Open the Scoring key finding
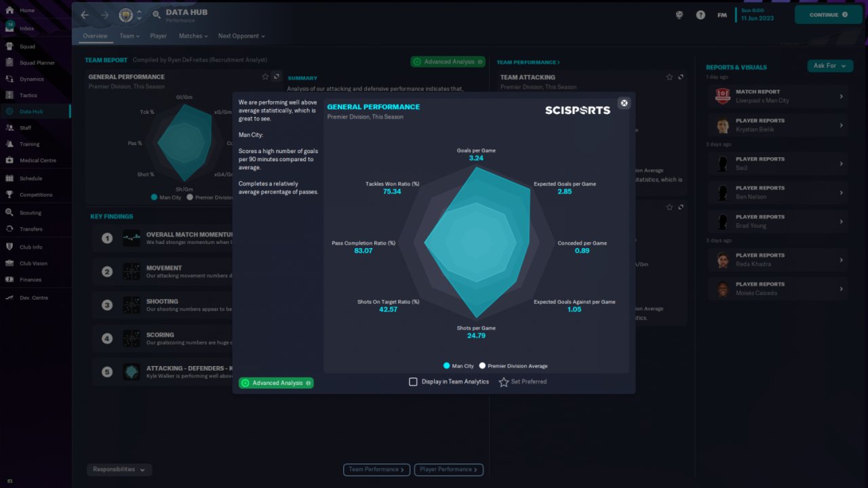Viewport: 868px width, 488px height. (163, 338)
